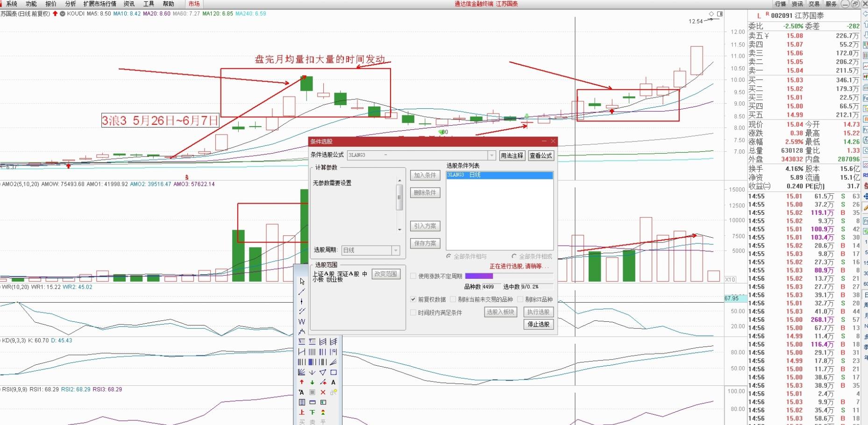This screenshot has width=868, height=425.
Task: Select the green 下 marker tool
Action: click(x=312, y=412)
